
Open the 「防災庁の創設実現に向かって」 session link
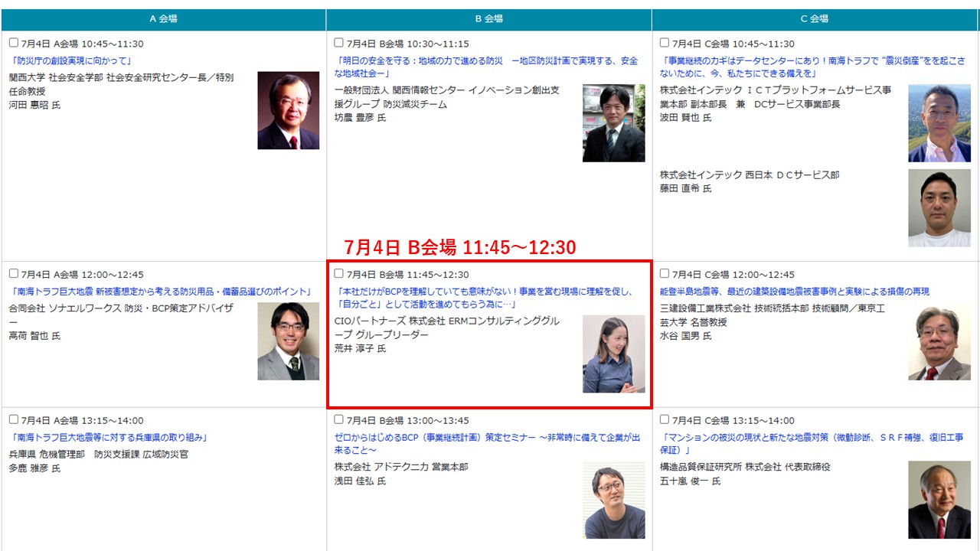[x=73, y=60]
